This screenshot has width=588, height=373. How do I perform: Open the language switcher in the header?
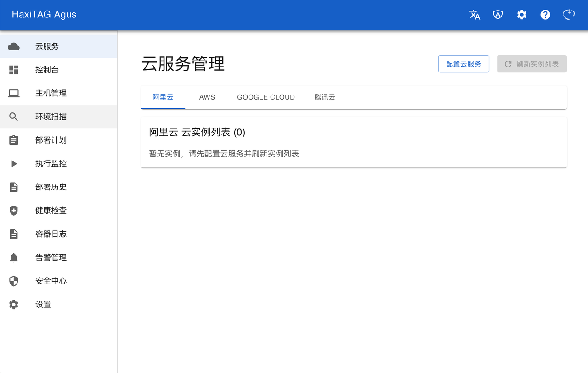click(475, 15)
